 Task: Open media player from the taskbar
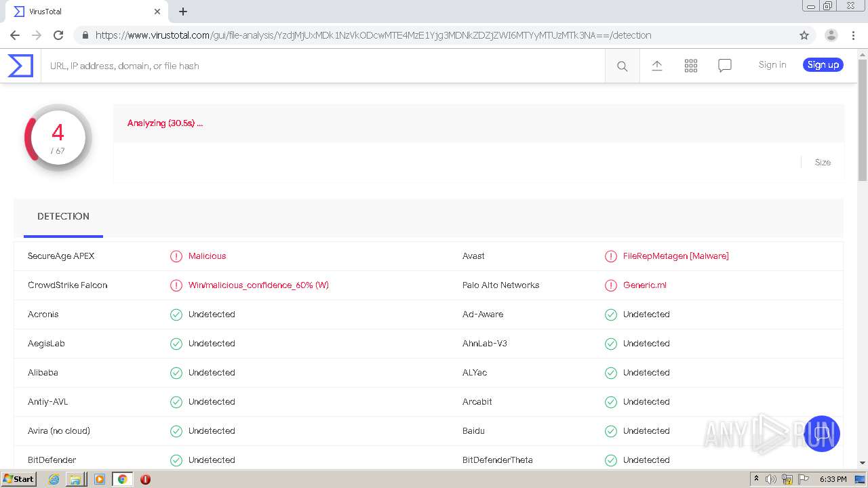click(x=100, y=479)
